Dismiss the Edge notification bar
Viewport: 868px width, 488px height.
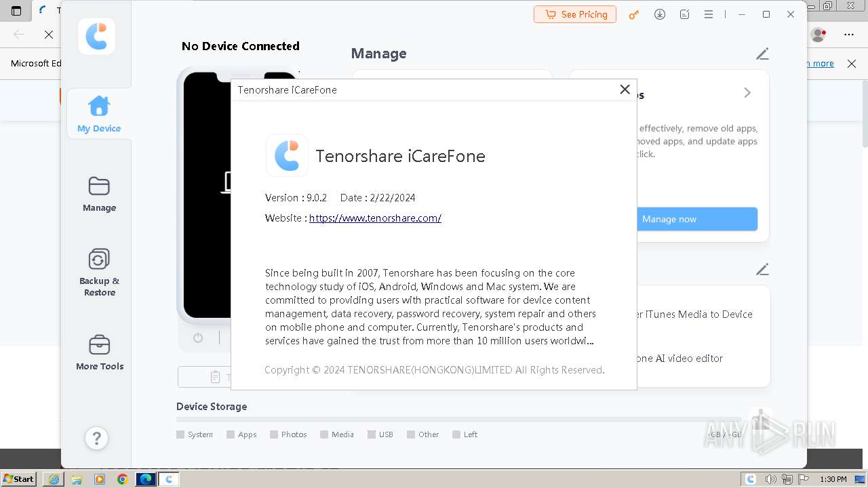852,64
